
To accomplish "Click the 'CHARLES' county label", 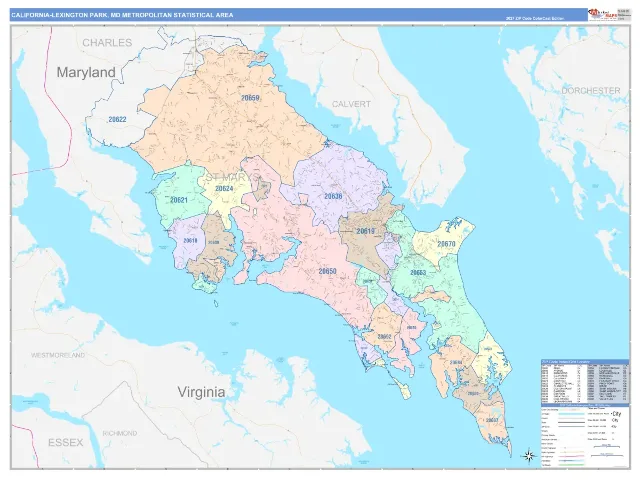I will [107, 42].
